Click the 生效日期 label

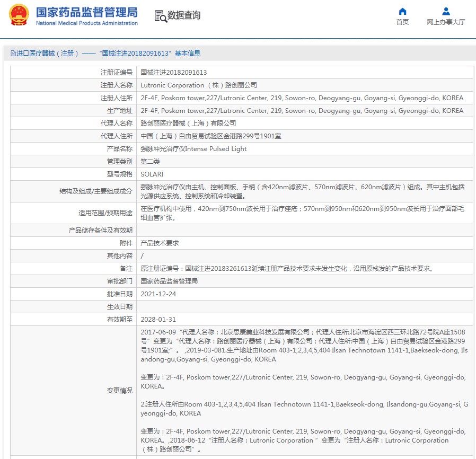coord(120,307)
